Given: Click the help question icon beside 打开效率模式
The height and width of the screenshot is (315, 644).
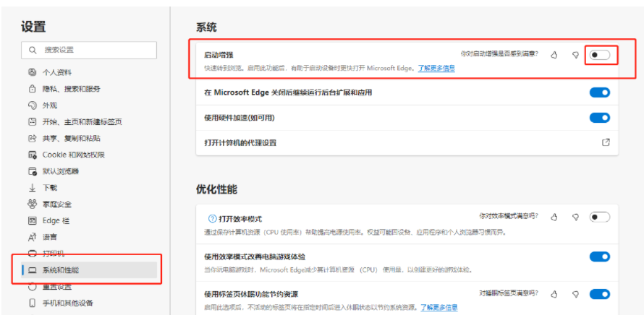Looking at the screenshot, I should coord(212,218).
